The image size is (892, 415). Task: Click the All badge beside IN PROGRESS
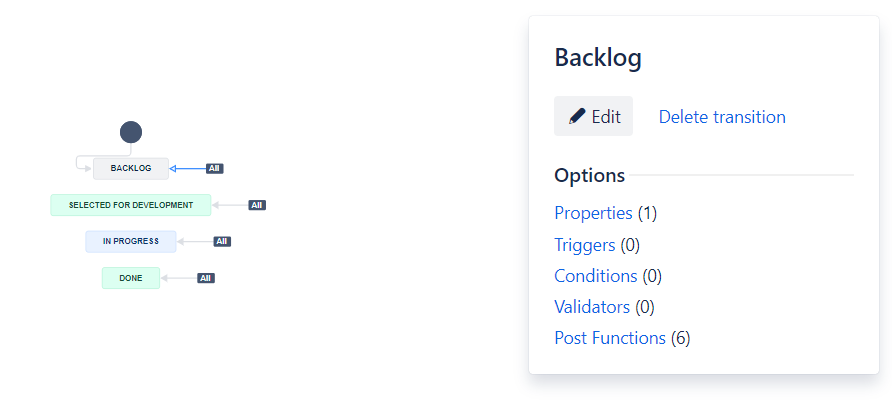(222, 241)
